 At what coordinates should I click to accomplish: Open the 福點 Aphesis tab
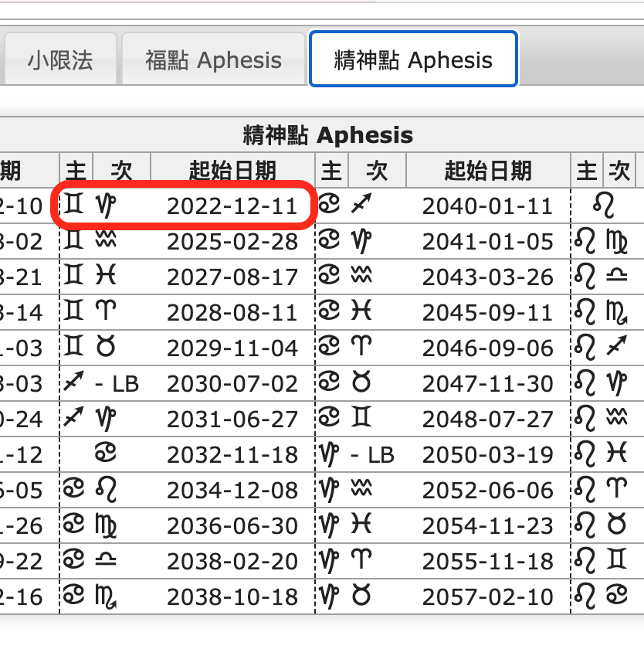(x=213, y=60)
